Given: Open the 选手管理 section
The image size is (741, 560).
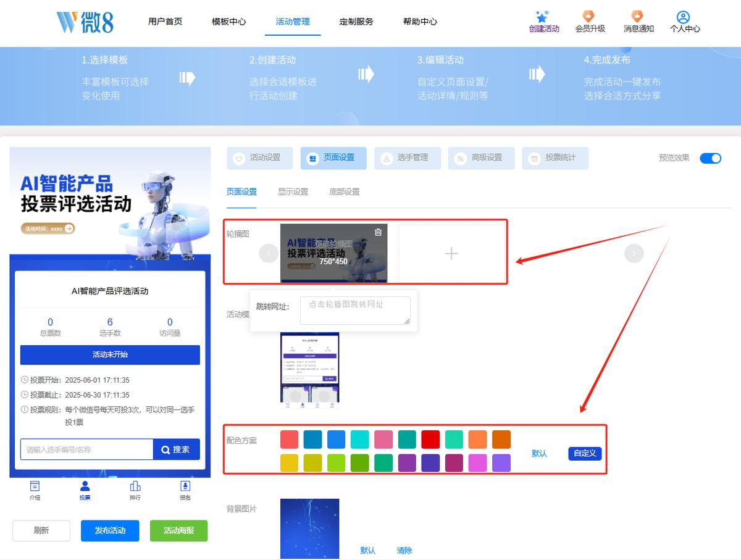Looking at the screenshot, I should tap(408, 158).
